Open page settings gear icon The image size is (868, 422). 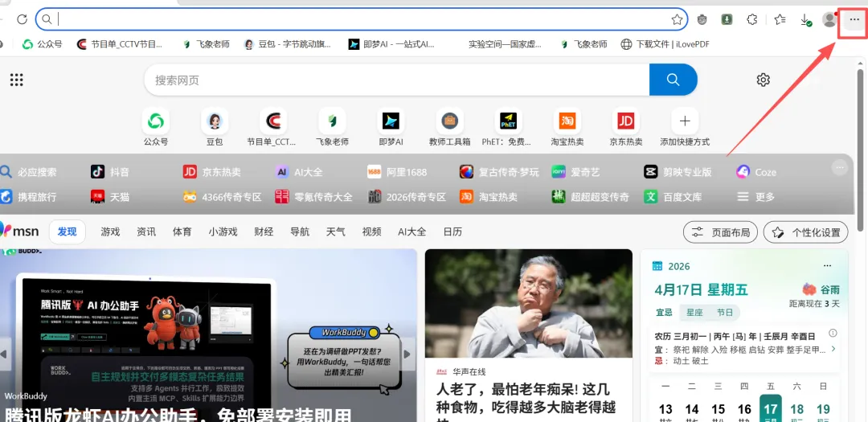[x=764, y=80]
